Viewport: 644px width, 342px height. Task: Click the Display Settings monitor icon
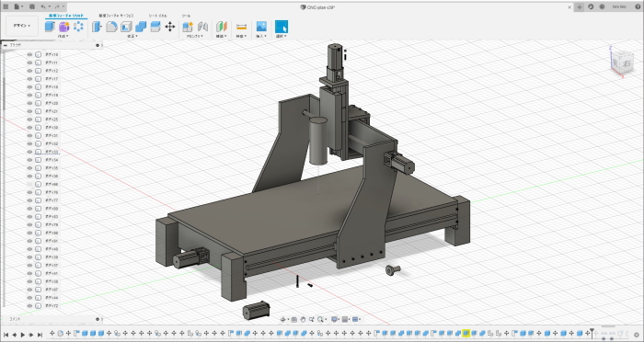pyautogui.click(x=334, y=319)
